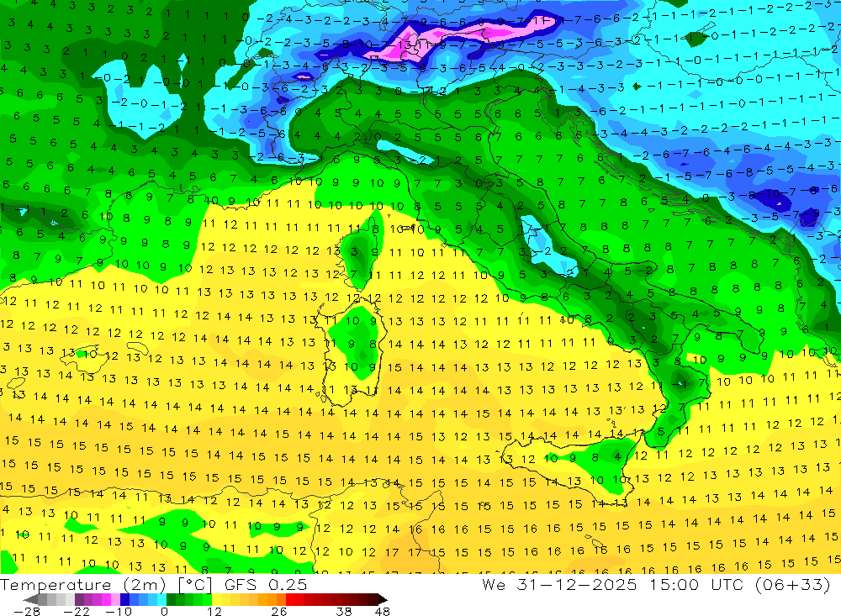Select the dark green legend swatch
841x616 pixels.
point(171,600)
